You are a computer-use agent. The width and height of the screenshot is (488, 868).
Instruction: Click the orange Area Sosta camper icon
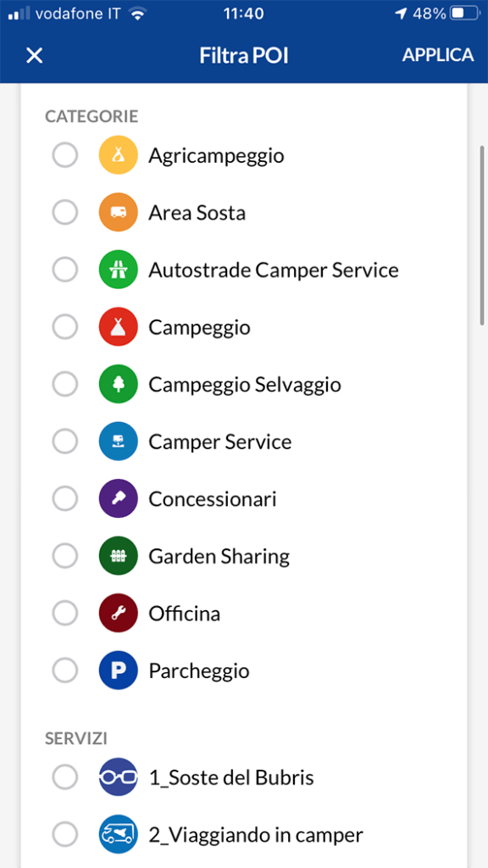pos(118,212)
